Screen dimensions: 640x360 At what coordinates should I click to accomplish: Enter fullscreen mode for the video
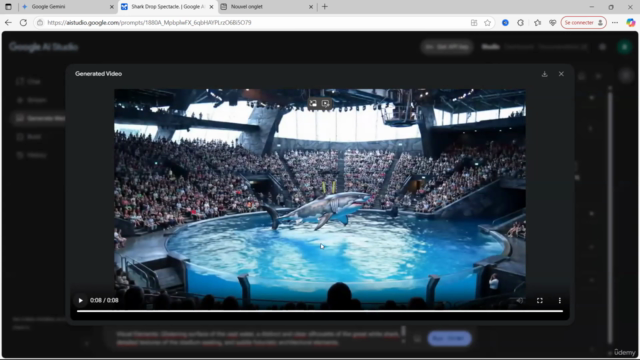tap(540, 300)
